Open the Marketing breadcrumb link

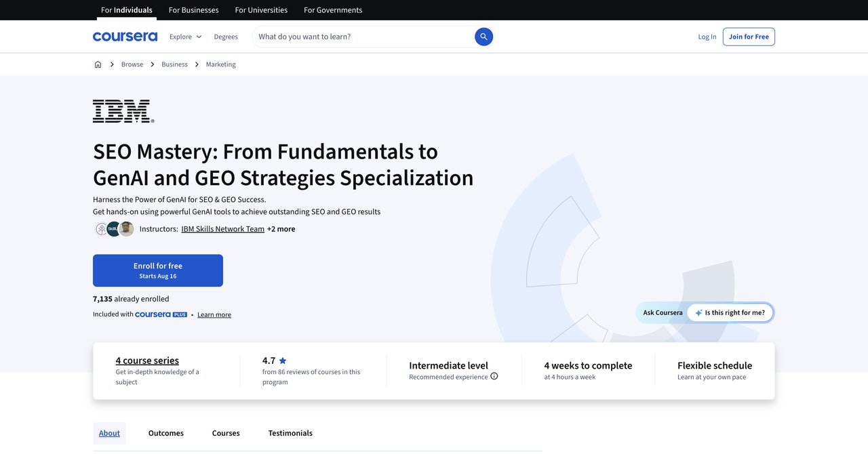click(221, 64)
